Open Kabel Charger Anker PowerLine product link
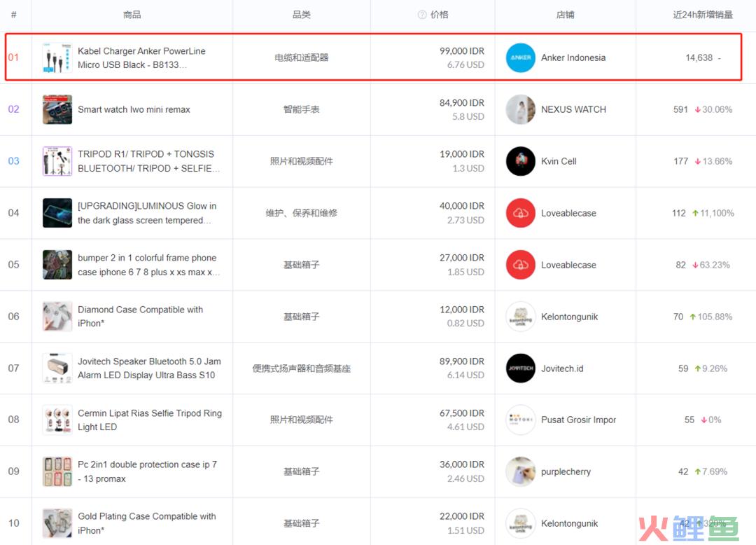The width and height of the screenshot is (756, 545). tap(141, 58)
